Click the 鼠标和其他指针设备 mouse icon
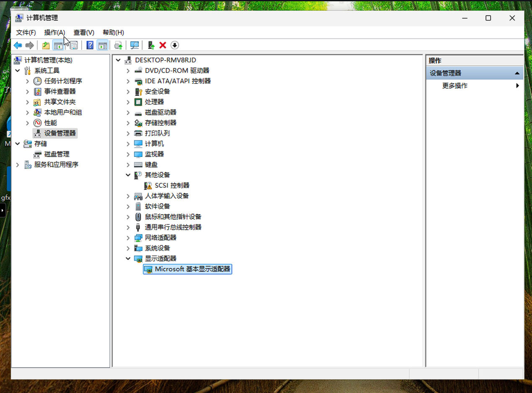Viewport: 532px width, 393px height. tap(138, 217)
